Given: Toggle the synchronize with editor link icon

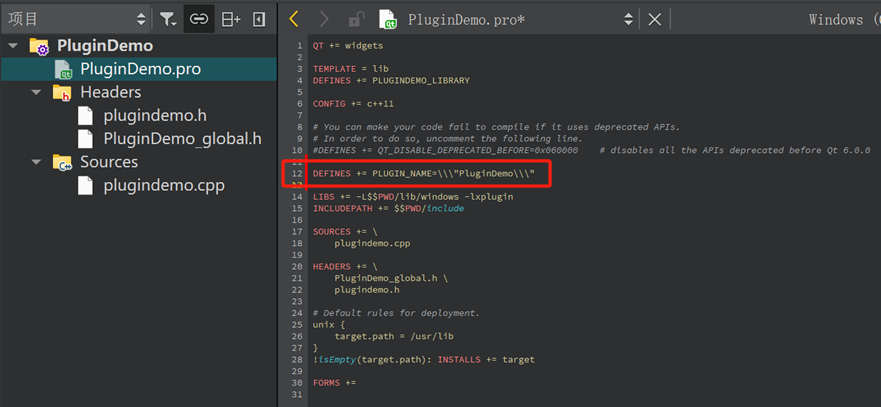Looking at the screenshot, I should coord(199,19).
